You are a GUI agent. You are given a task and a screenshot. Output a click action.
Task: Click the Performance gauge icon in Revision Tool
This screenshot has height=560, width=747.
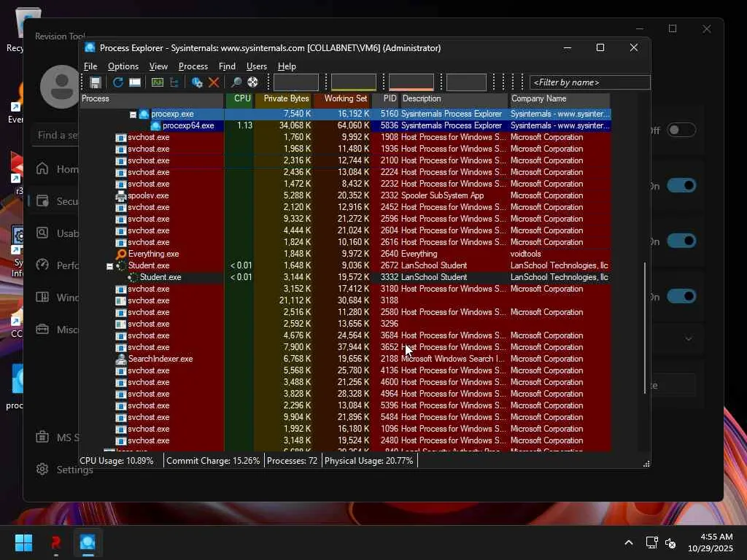click(x=42, y=265)
